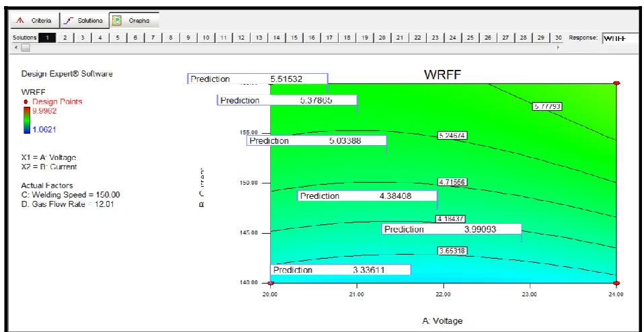Image resolution: width=644 pixels, height=332 pixels.
Task: Select solution number 26
Action: (488, 38)
